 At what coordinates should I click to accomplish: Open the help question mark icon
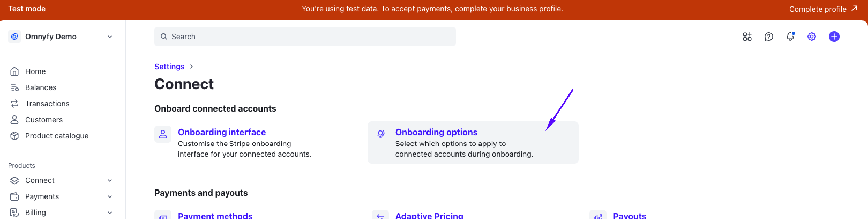[768, 36]
